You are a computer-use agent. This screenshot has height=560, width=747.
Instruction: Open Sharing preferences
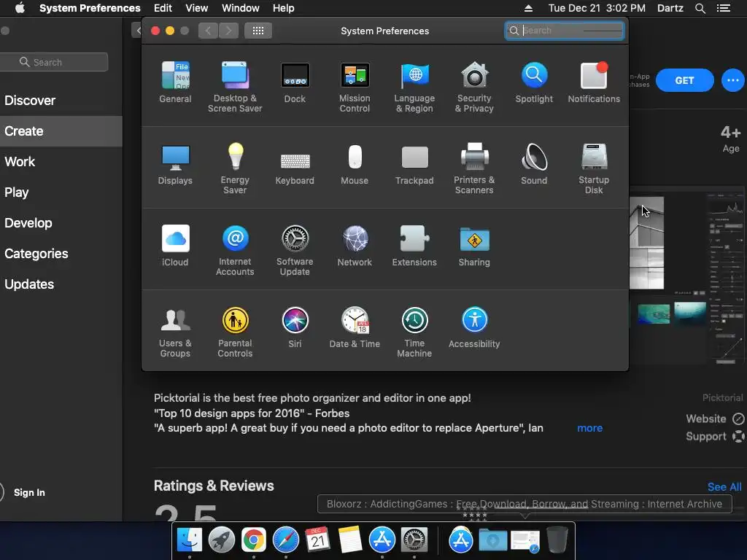(x=474, y=246)
